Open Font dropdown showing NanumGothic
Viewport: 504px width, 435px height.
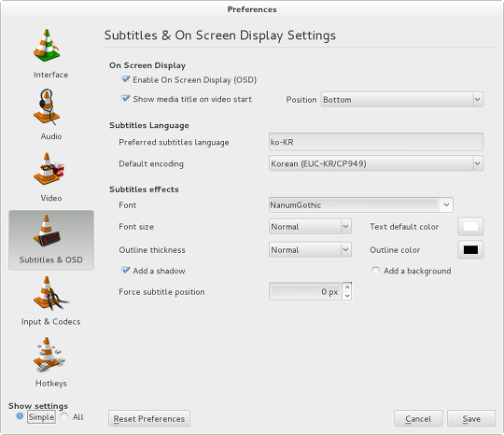pos(361,204)
